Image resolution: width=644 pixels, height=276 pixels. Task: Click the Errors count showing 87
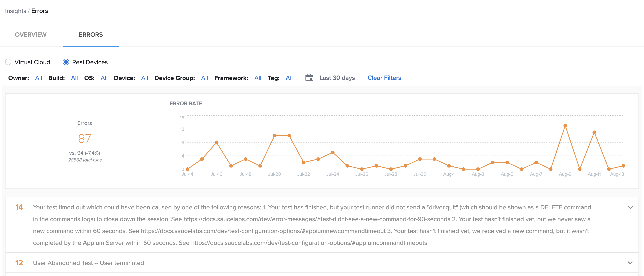tap(85, 138)
